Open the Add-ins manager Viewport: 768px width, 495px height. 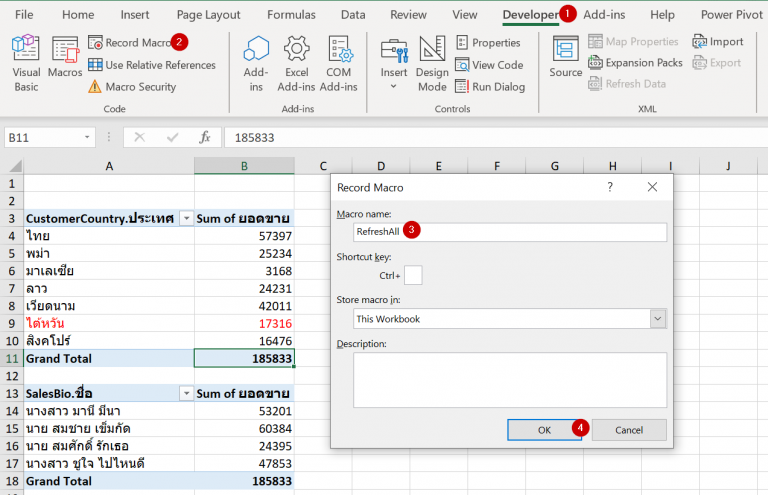point(256,63)
